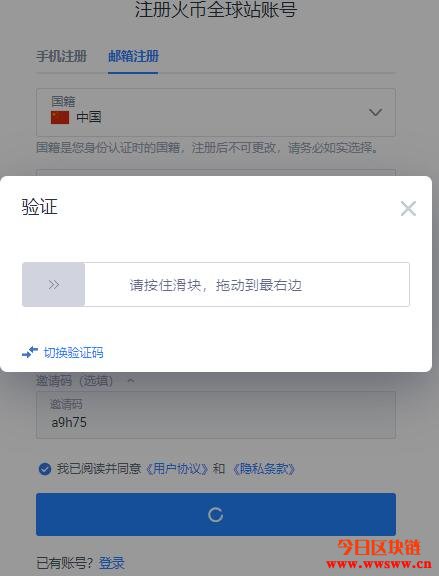The height and width of the screenshot is (576, 439).
Task: Click the 邀请码 input field with a9h75
Action: [x=216, y=415]
